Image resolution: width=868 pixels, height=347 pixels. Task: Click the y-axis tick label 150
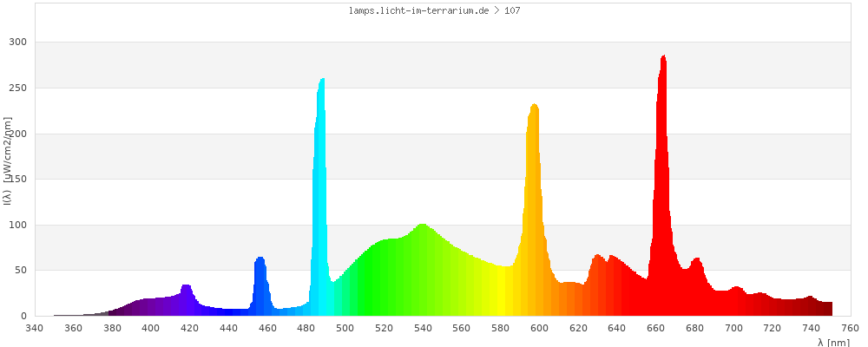point(18,180)
